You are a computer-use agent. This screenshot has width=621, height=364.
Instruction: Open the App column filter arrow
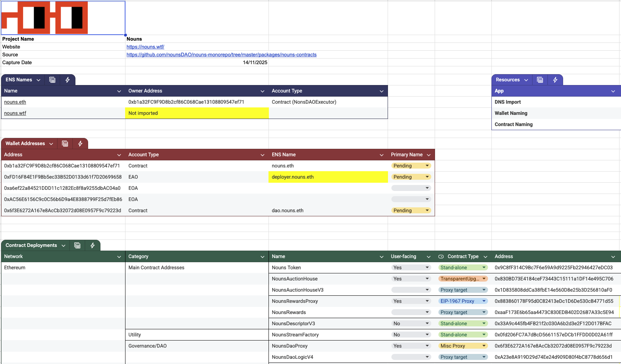(613, 91)
